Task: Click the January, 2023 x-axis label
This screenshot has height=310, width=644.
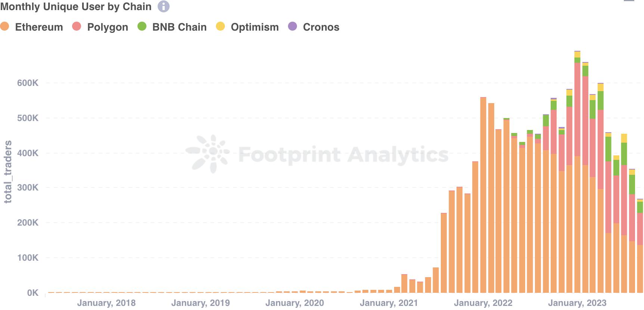Action: (x=577, y=303)
